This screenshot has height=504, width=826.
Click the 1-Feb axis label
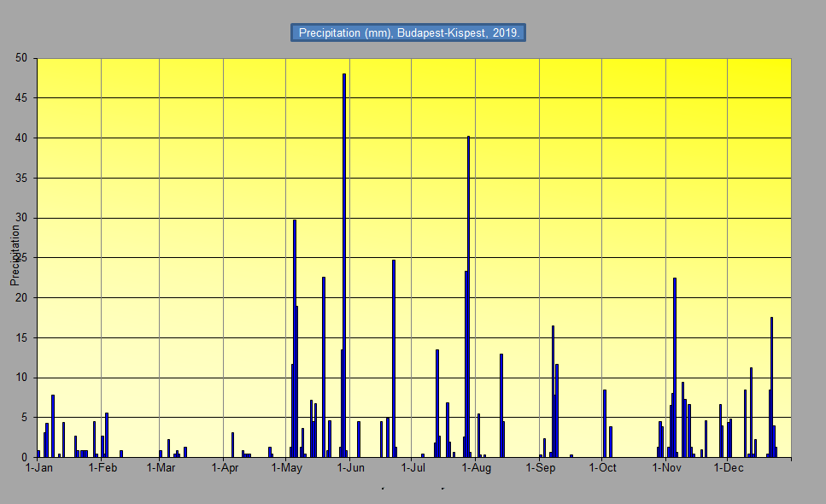click(x=103, y=467)
